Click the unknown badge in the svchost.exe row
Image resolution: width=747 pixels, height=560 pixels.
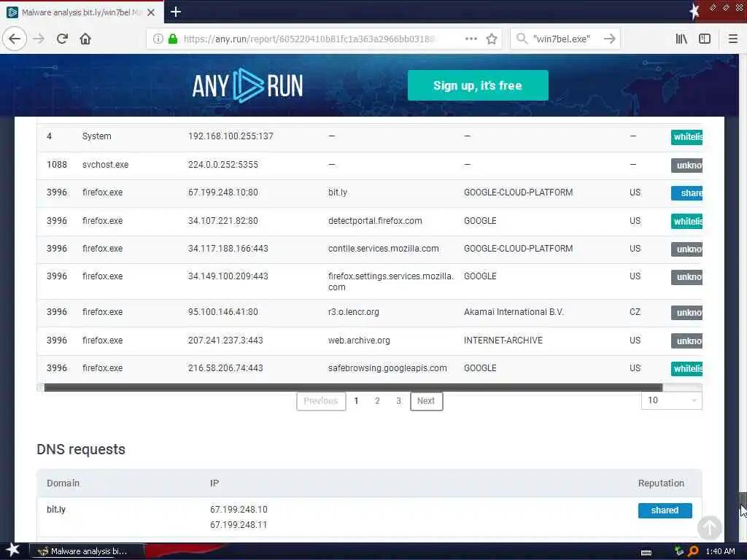(x=686, y=166)
